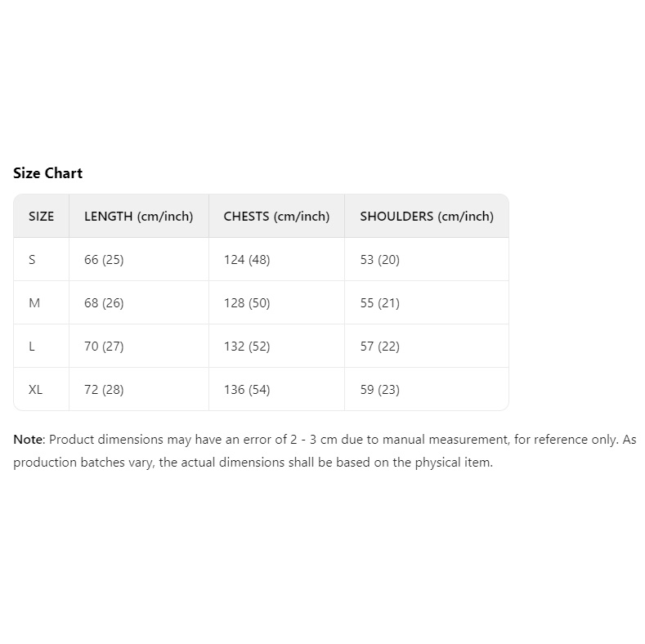Click the SHOULDERS (cm/inch) column header
645x644 pixels.
(x=426, y=217)
